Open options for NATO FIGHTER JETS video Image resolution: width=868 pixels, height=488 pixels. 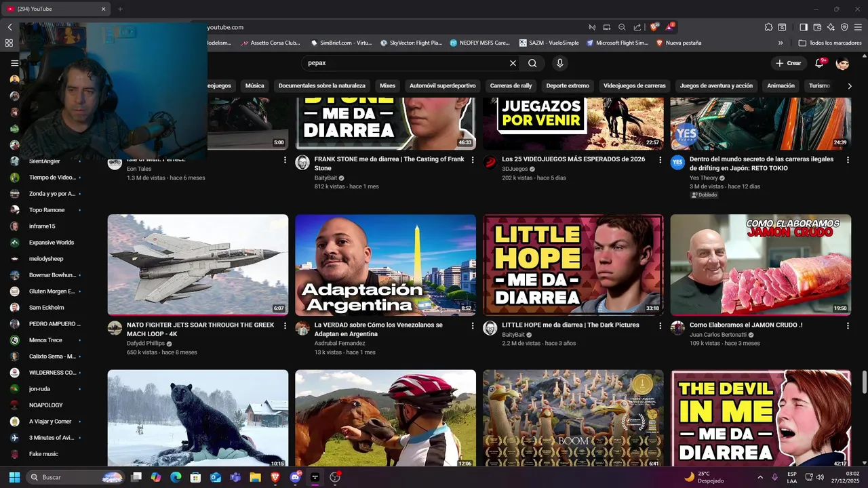(285, 326)
